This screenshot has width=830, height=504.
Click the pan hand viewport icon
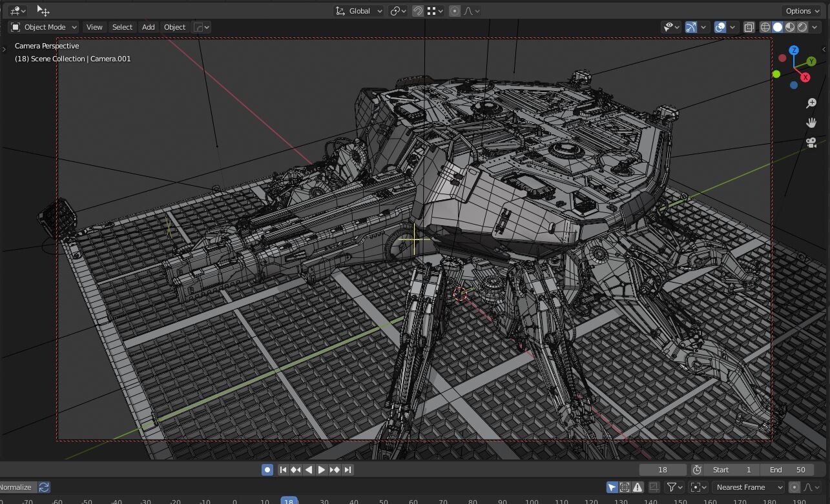coord(811,123)
